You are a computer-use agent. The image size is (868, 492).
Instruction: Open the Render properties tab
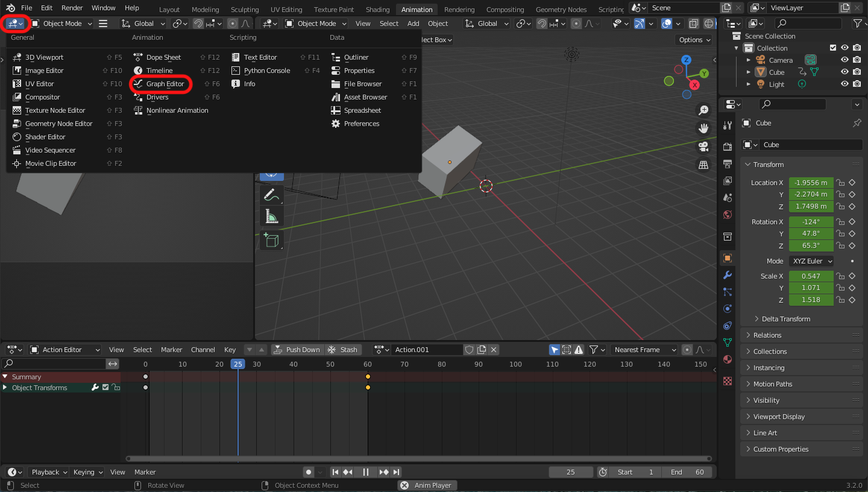pyautogui.click(x=728, y=147)
